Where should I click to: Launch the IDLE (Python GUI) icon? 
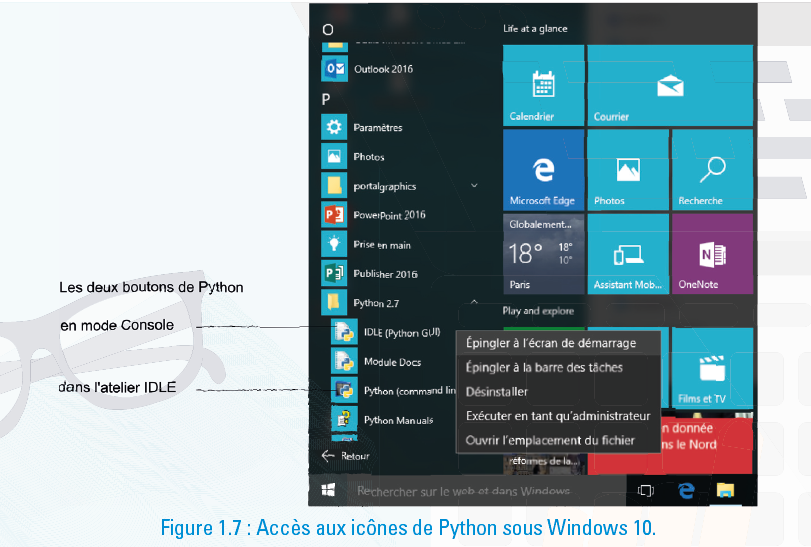point(344,332)
